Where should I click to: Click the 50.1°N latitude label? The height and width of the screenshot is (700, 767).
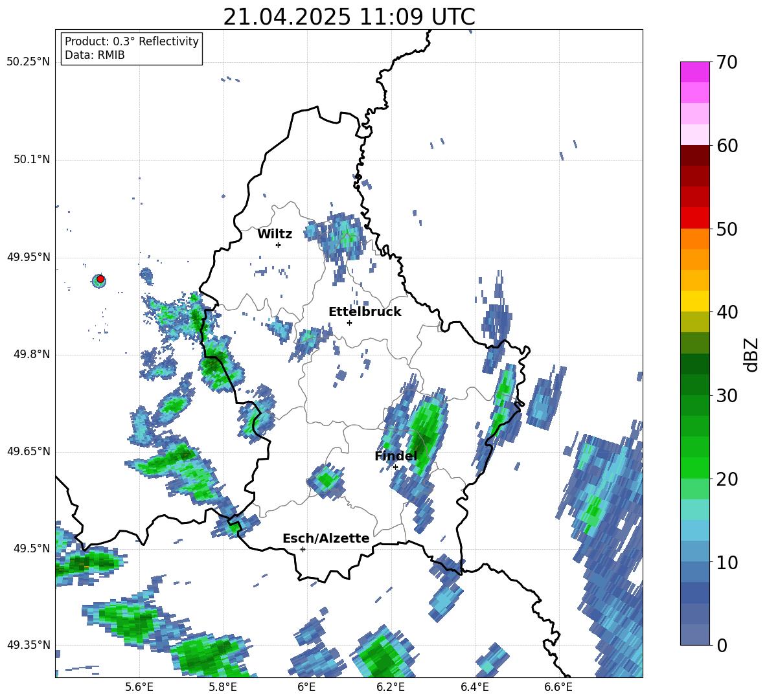pos(31,160)
